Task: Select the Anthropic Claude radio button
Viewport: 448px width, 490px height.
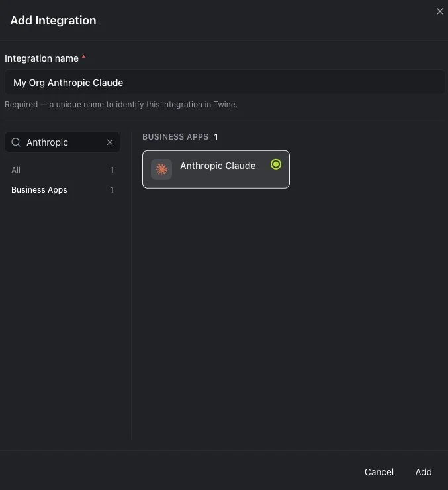Action: (276, 164)
